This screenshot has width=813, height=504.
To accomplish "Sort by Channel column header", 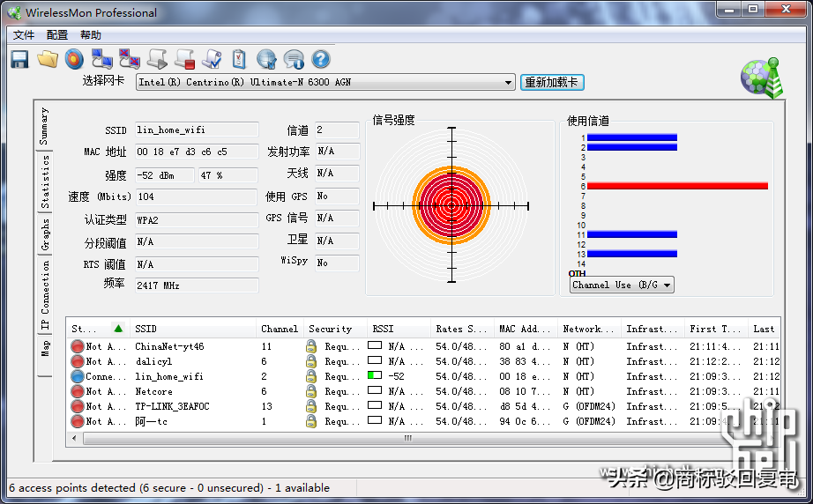I will [280, 329].
